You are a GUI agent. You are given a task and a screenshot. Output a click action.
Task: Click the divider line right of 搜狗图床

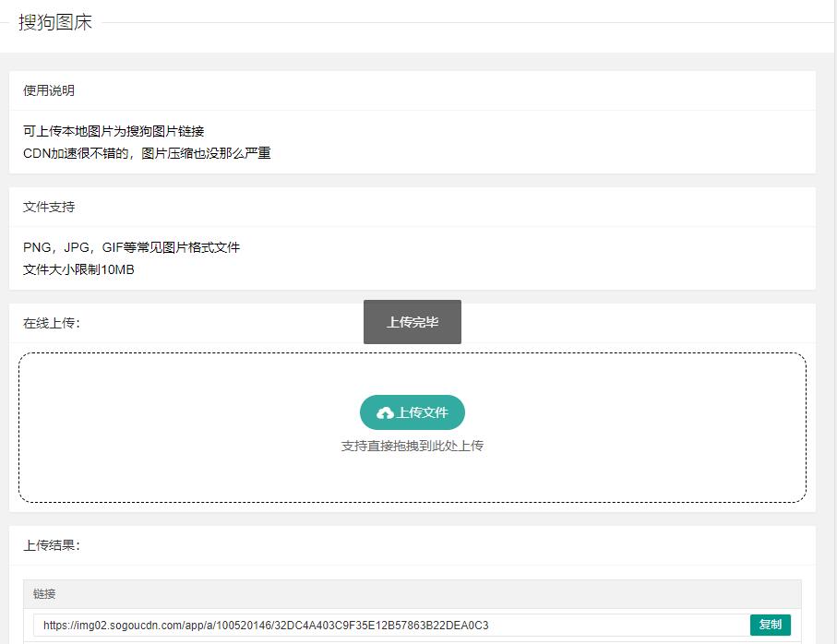[461, 22]
